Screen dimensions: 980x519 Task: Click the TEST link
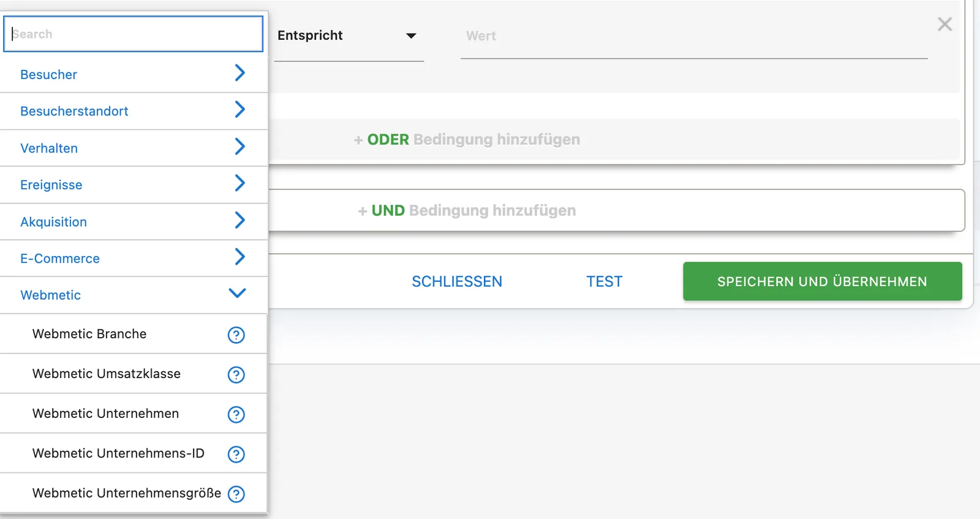[x=604, y=281]
